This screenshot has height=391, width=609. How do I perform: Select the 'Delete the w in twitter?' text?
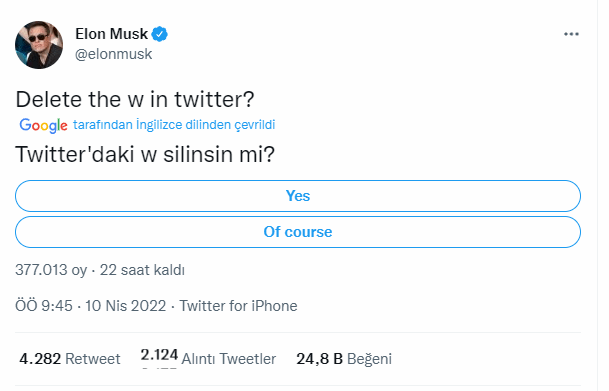tap(135, 99)
